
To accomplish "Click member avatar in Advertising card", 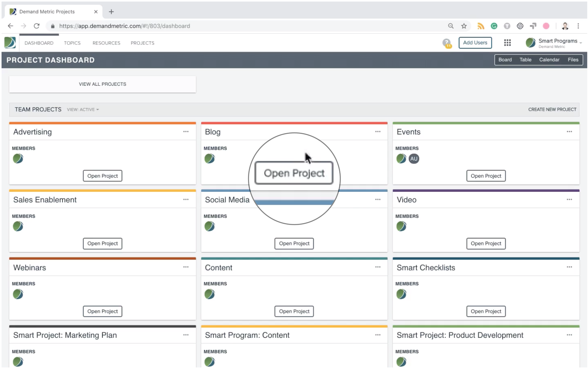I will (18, 159).
